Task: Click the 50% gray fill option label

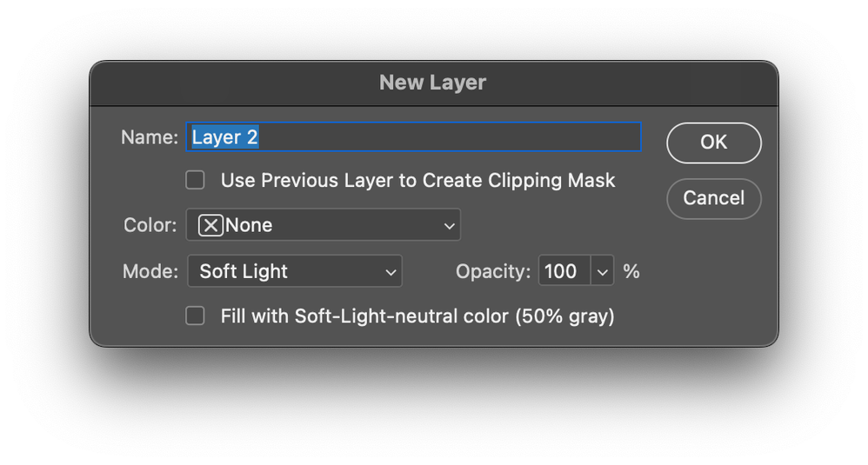Action: click(x=417, y=316)
